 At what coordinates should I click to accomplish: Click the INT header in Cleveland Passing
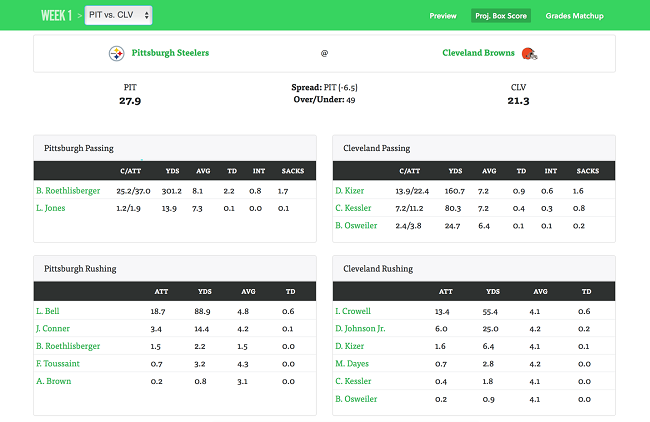(551, 171)
